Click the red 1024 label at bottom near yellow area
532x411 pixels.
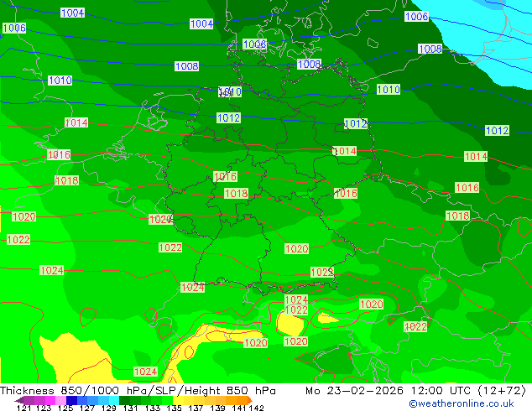(145, 372)
